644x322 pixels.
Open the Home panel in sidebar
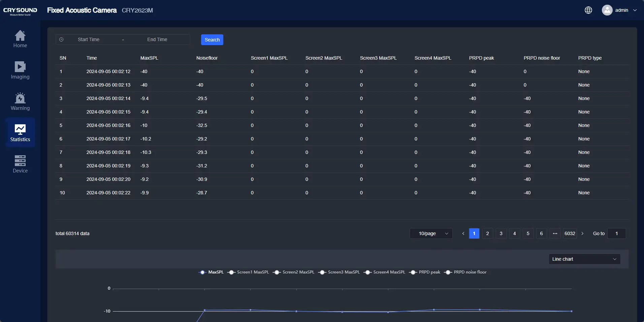point(20,39)
